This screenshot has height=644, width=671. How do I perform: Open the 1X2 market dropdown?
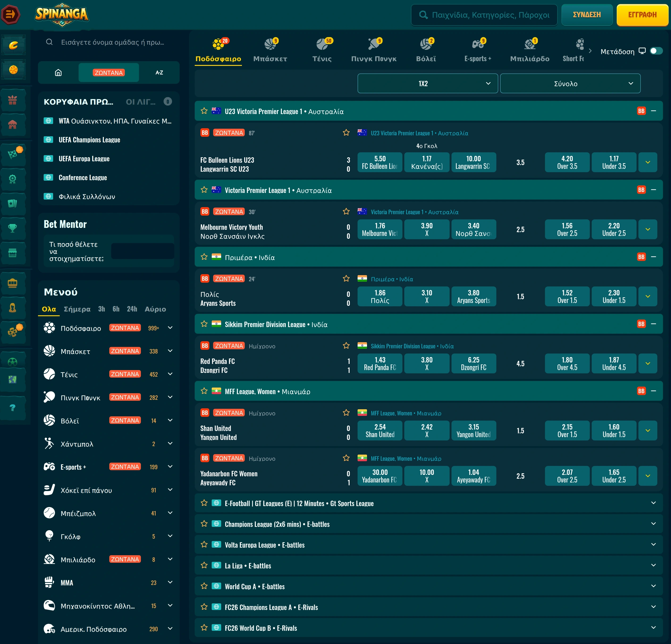[x=428, y=84]
